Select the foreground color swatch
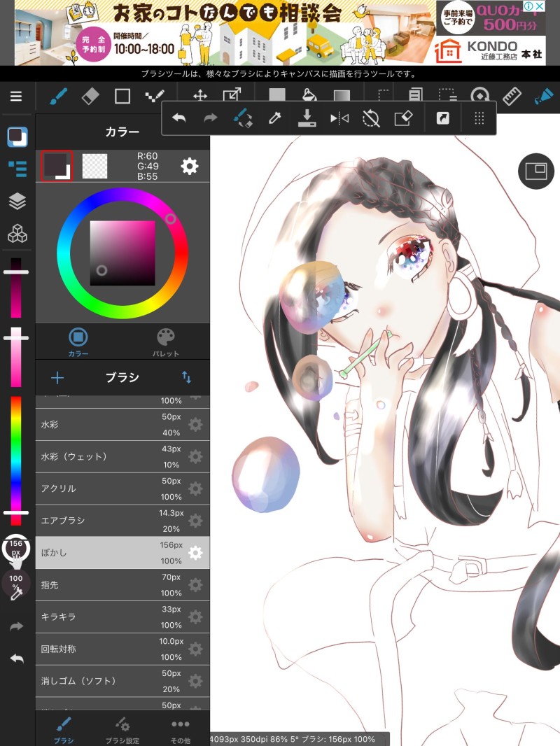 tap(57, 166)
